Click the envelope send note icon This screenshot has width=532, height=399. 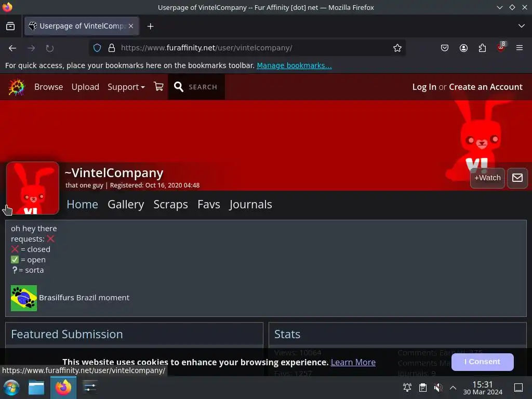click(x=517, y=178)
